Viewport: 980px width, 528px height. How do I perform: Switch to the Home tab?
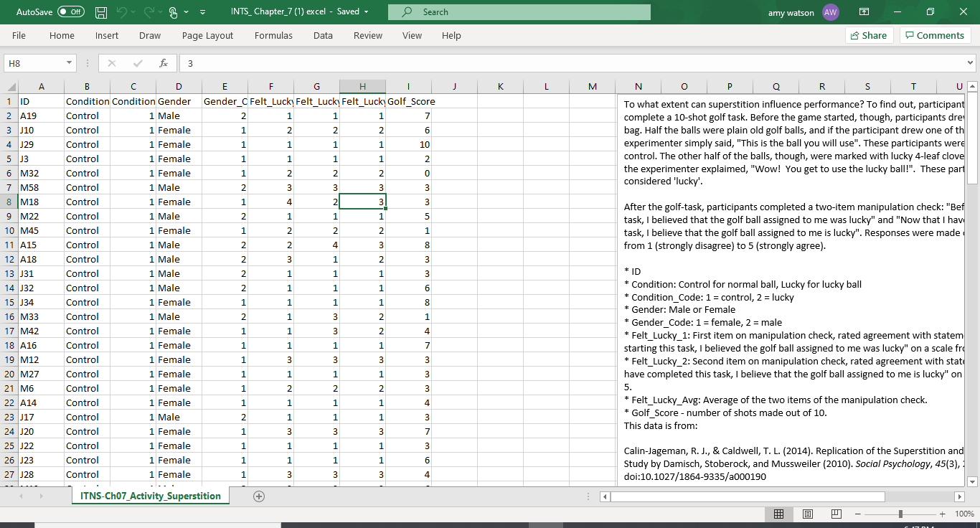coord(62,35)
